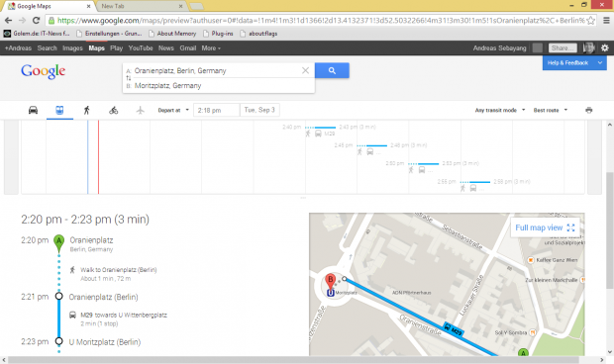Image resolution: width=614 pixels, height=364 pixels.
Task: Click 'Walk to Oranienplatz (Berlin)' step
Action: [x=118, y=270]
